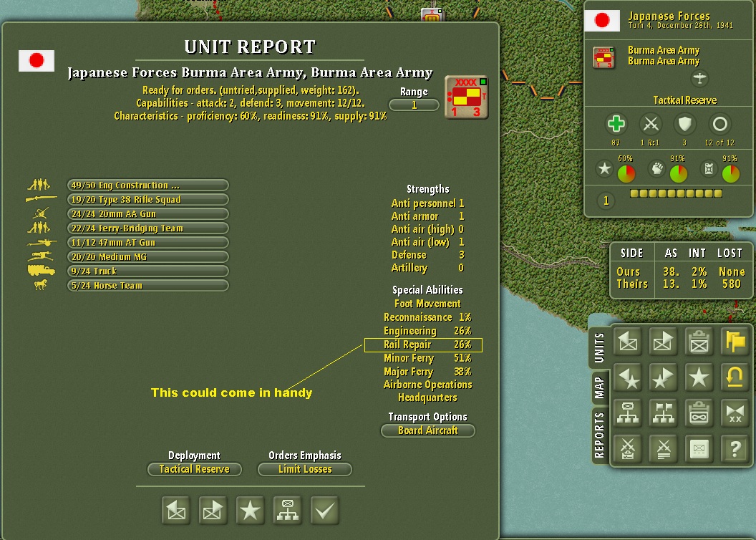
Task: Click the fuel can supply icon beside 91%
Action: pos(709,169)
